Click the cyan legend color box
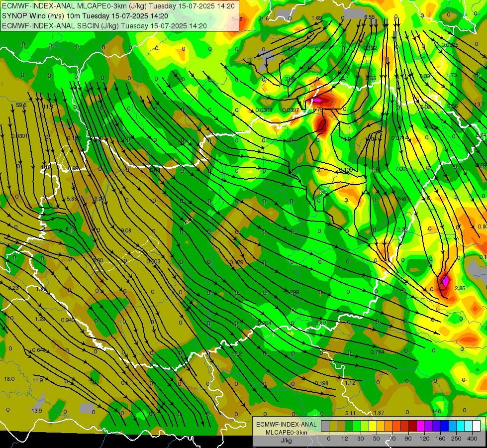 [461, 426]
